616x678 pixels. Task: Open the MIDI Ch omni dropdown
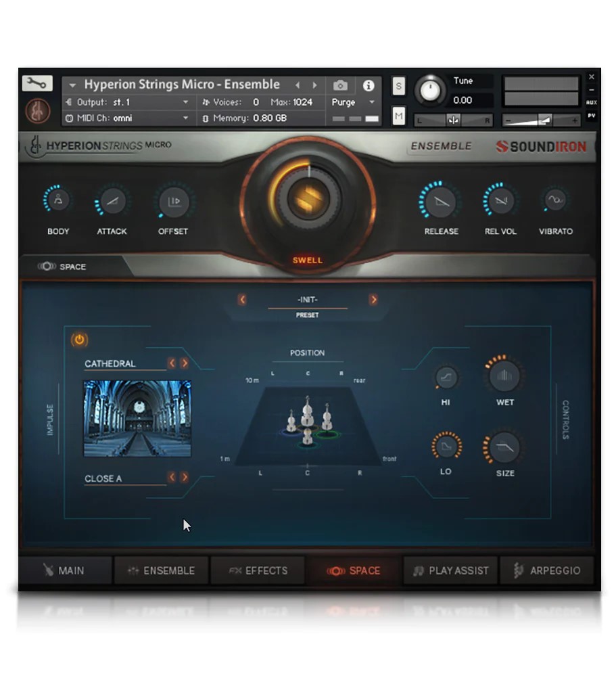[128, 118]
